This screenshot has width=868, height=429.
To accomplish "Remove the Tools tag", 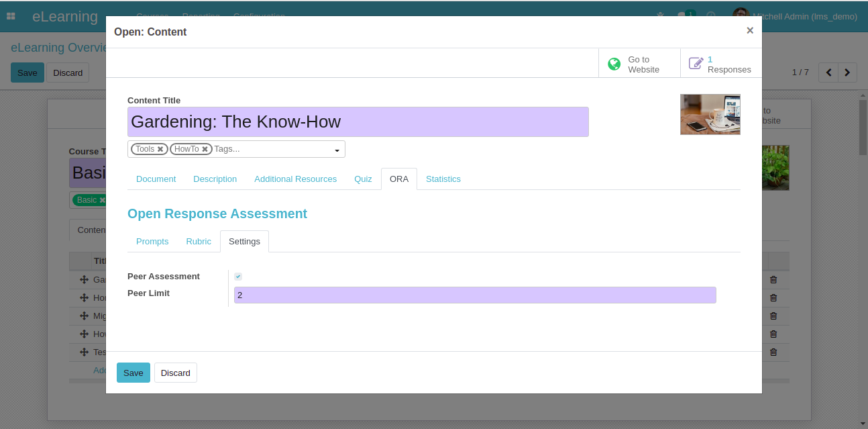I will click(x=160, y=149).
